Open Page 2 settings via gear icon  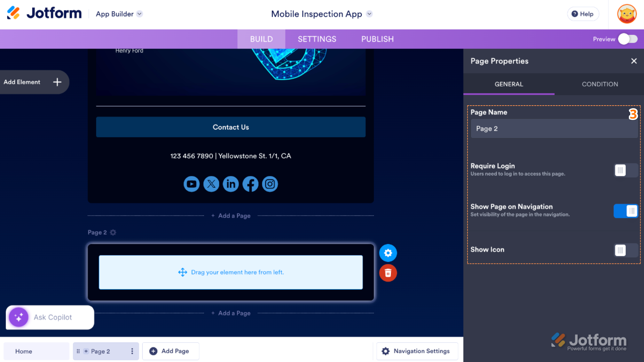coord(113,232)
